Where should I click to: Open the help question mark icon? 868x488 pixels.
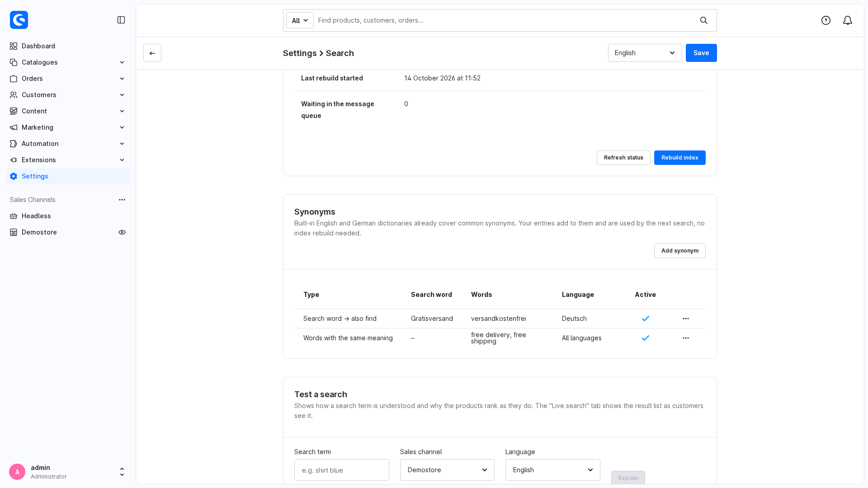coord(826,20)
